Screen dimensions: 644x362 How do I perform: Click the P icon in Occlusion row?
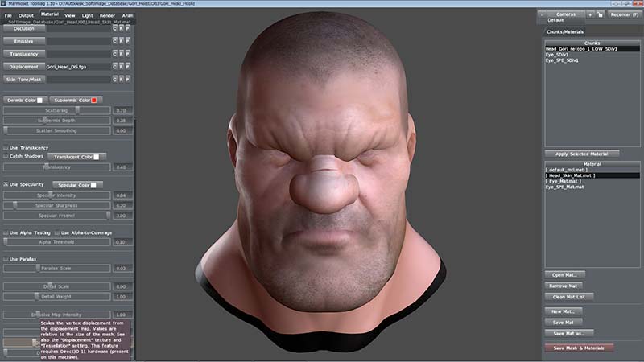(128, 29)
